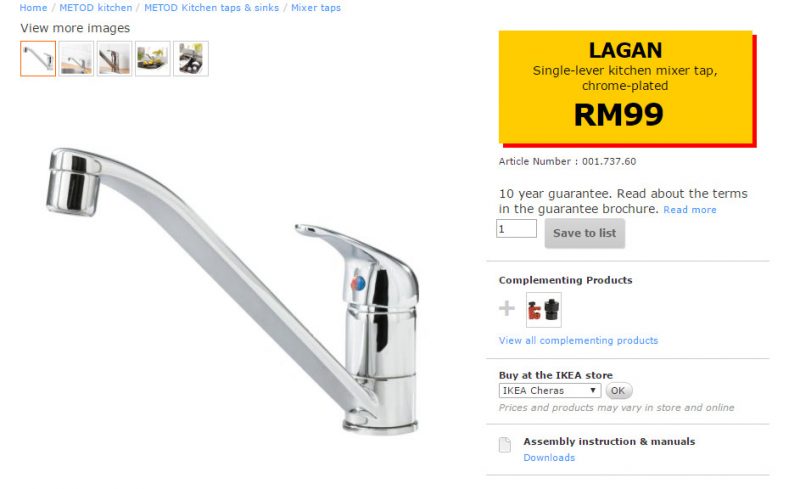
Task: Open Read more about the guarantee
Action: click(690, 210)
